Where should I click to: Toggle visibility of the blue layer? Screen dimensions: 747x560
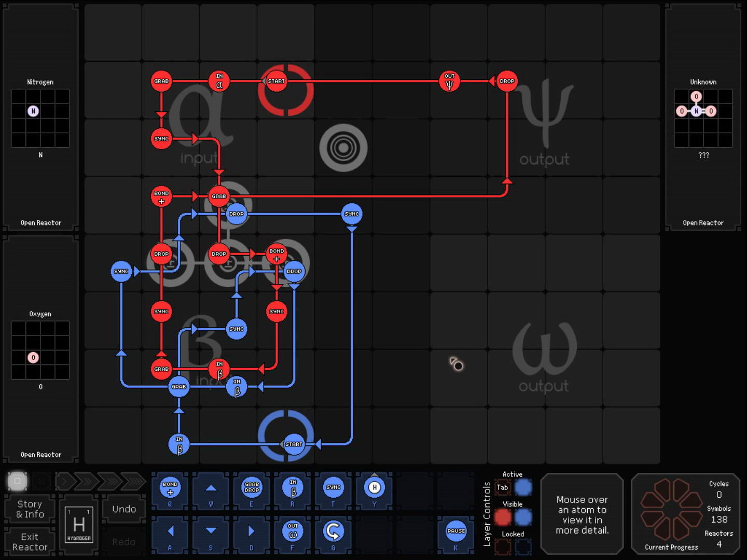[523, 517]
